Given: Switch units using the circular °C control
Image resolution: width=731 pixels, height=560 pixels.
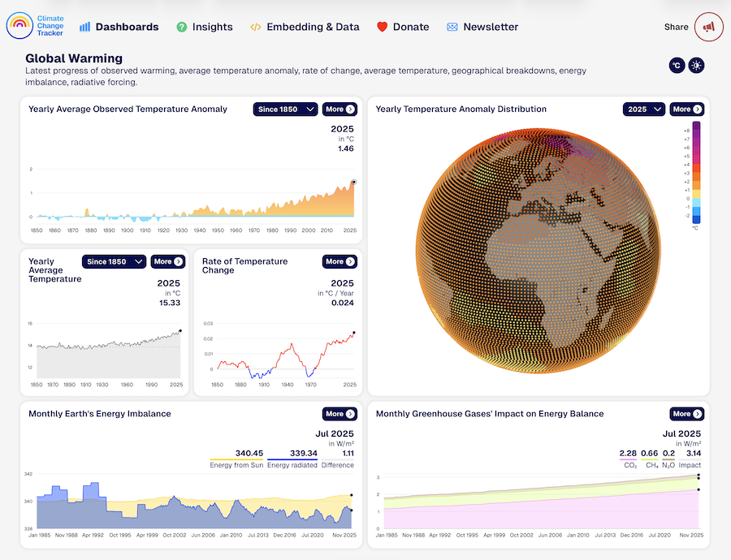Looking at the screenshot, I should click(x=677, y=65).
